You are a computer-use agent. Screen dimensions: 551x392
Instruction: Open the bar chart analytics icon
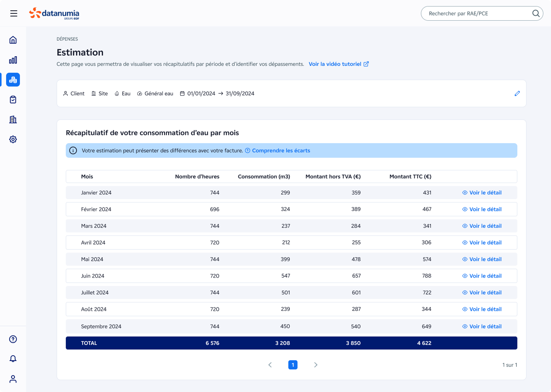(x=13, y=60)
